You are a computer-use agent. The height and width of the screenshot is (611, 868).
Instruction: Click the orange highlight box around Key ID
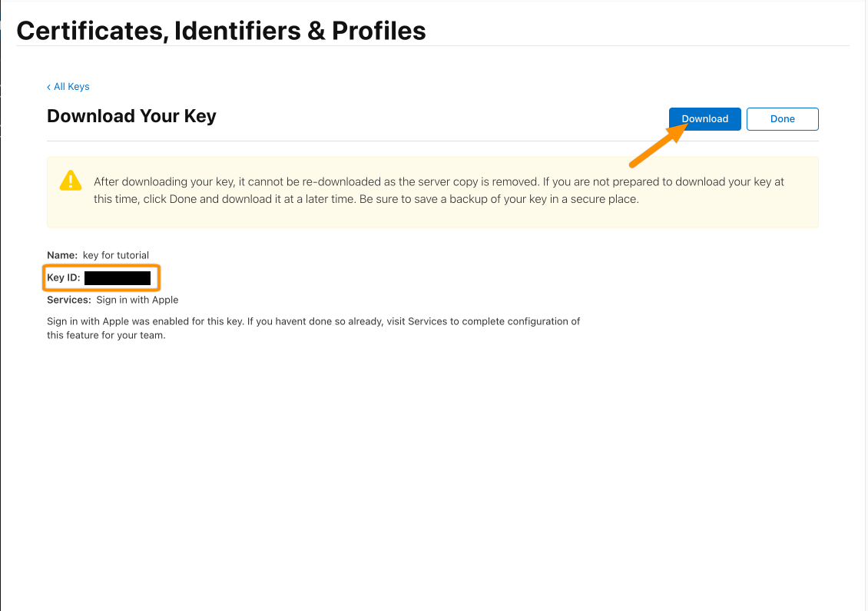pyautogui.click(x=101, y=278)
